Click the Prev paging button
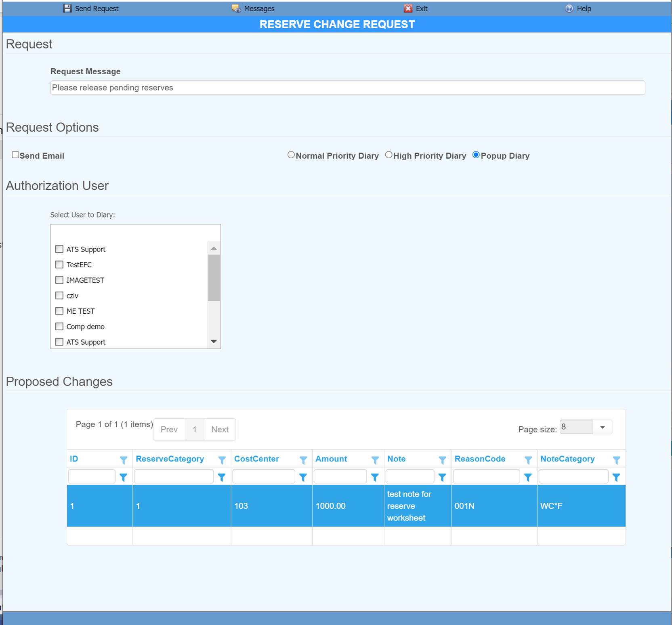 point(169,429)
